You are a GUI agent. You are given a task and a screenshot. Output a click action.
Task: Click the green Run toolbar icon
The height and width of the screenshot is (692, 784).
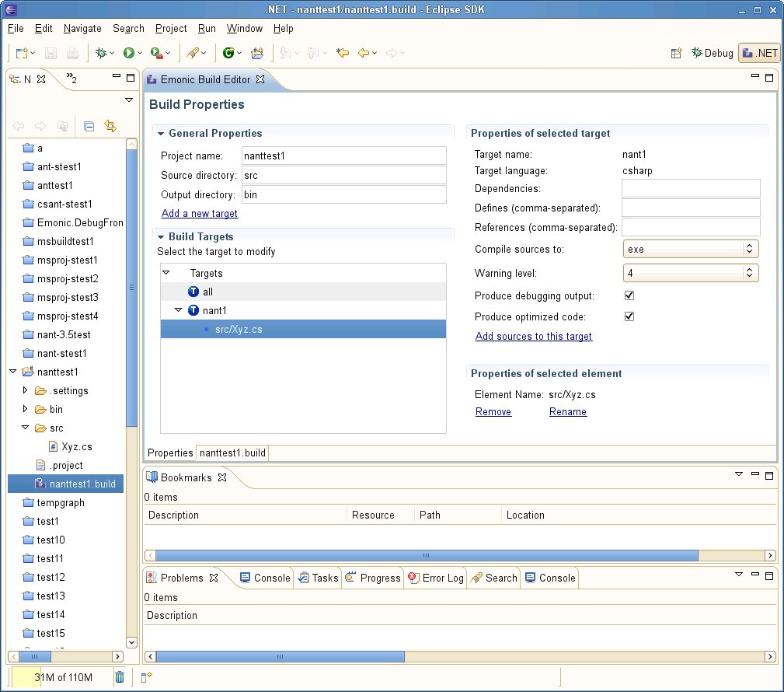(128, 53)
